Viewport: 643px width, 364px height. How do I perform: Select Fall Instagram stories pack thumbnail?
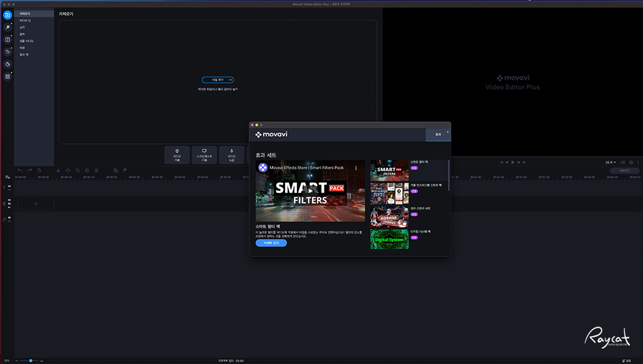[389, 193]
